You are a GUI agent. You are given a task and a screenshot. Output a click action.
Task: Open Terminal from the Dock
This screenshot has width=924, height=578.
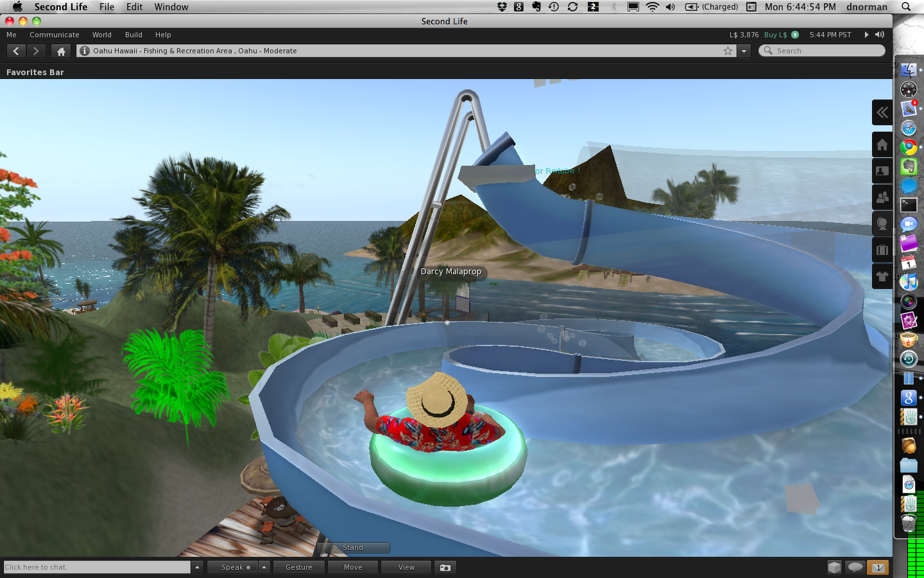pos(909,205)
